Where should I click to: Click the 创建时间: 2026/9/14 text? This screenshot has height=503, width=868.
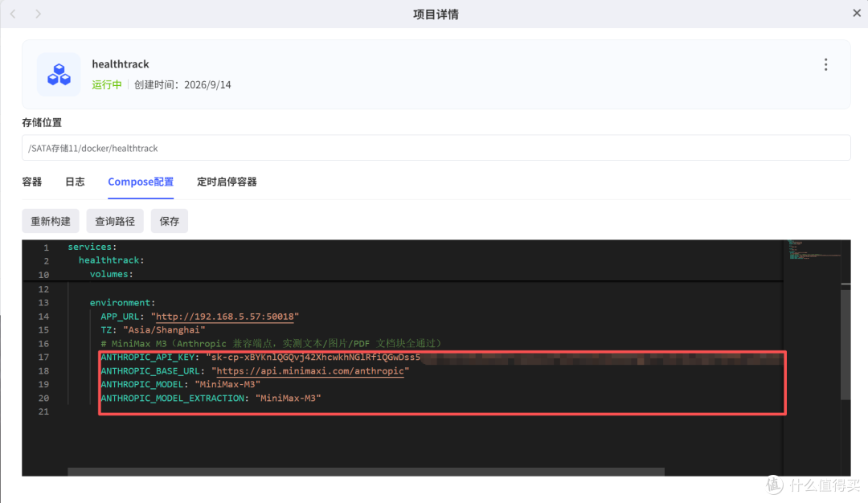182,84
